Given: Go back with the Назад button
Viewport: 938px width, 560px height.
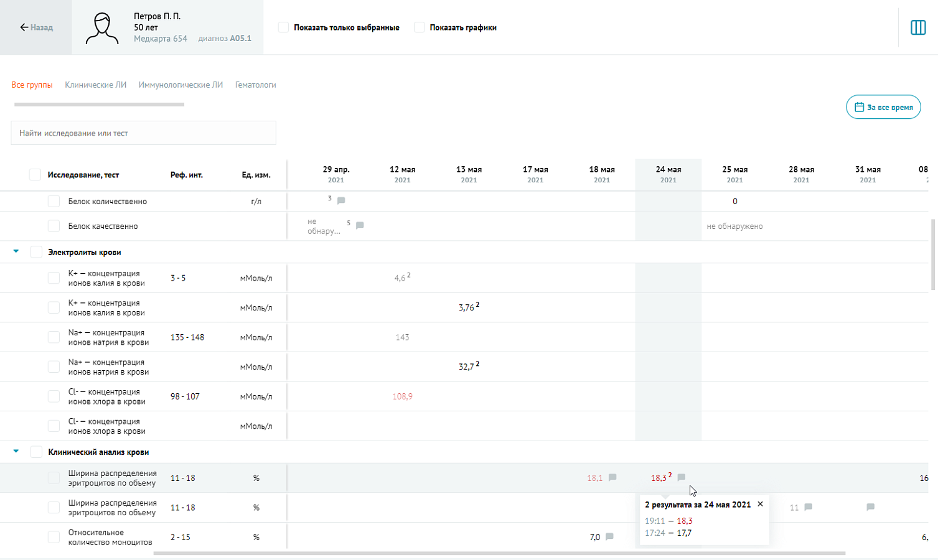Looking at the screenshot, I should point(36,27).
